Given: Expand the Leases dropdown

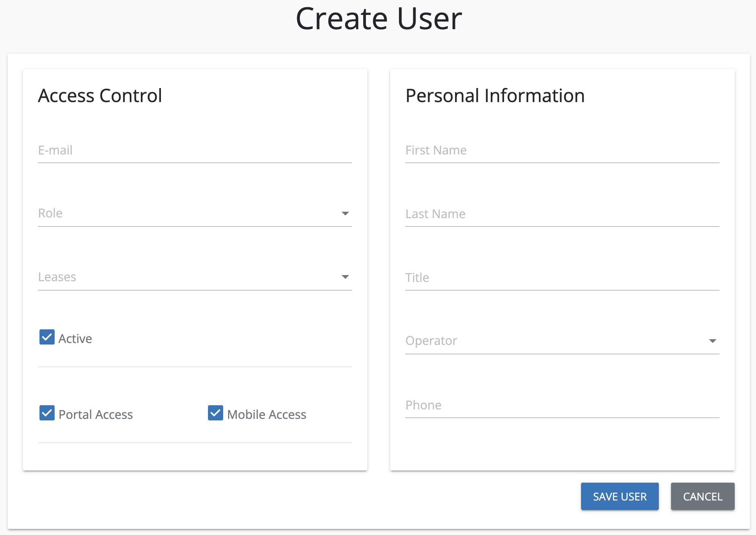Looking at the screenshot, I should 190,277.
